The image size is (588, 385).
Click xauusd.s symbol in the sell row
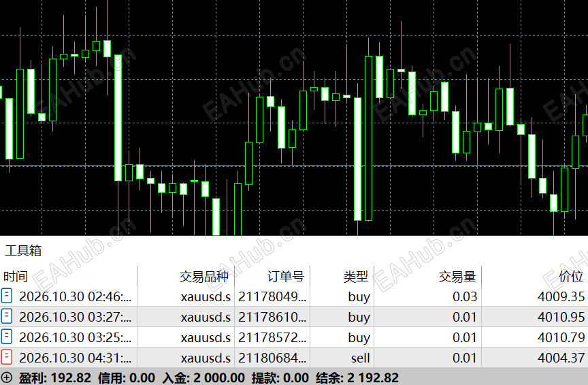(x=206, y=358)
